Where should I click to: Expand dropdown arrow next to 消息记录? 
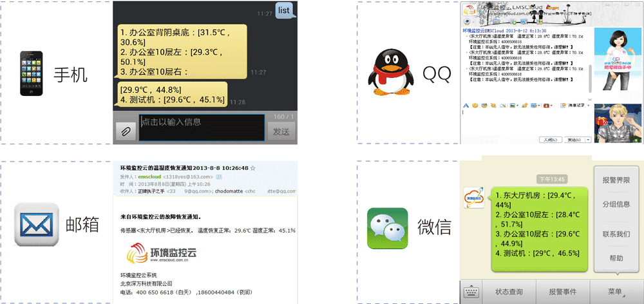(x=589, y=106)
